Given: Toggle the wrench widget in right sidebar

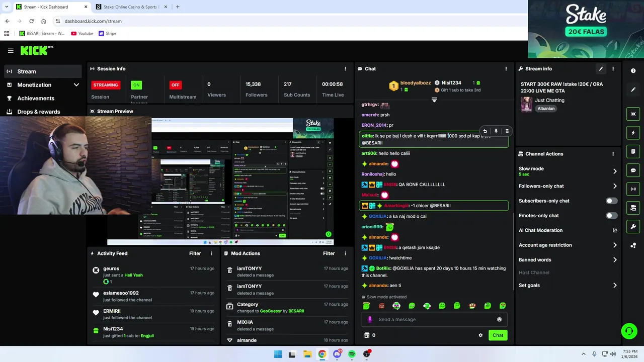Looking at the screenshot, I should pyautogui.click(x=633, y=226).
